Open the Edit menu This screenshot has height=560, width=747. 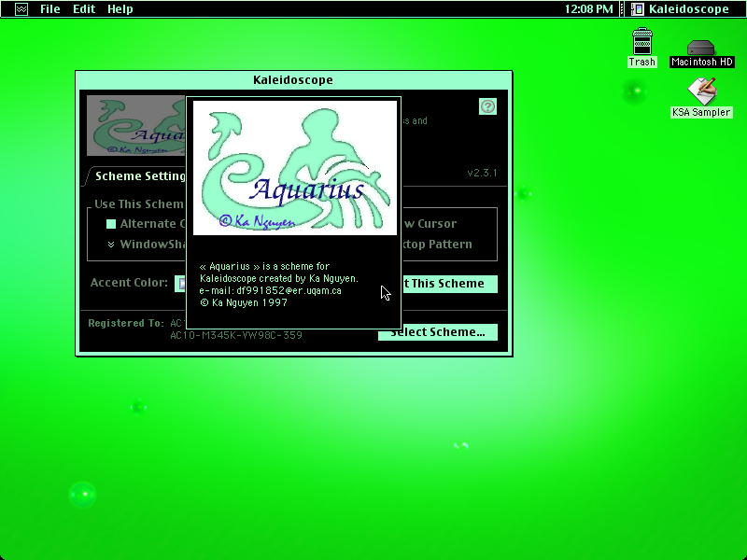click(x=84, y=9)
